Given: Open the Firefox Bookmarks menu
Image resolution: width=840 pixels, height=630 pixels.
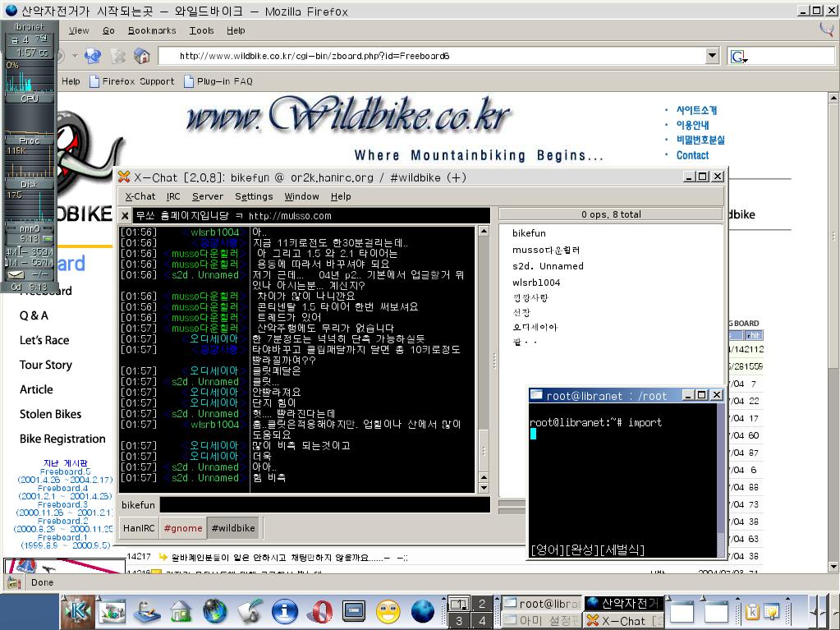Looking at the screenshot, I should tap(152, 30).
